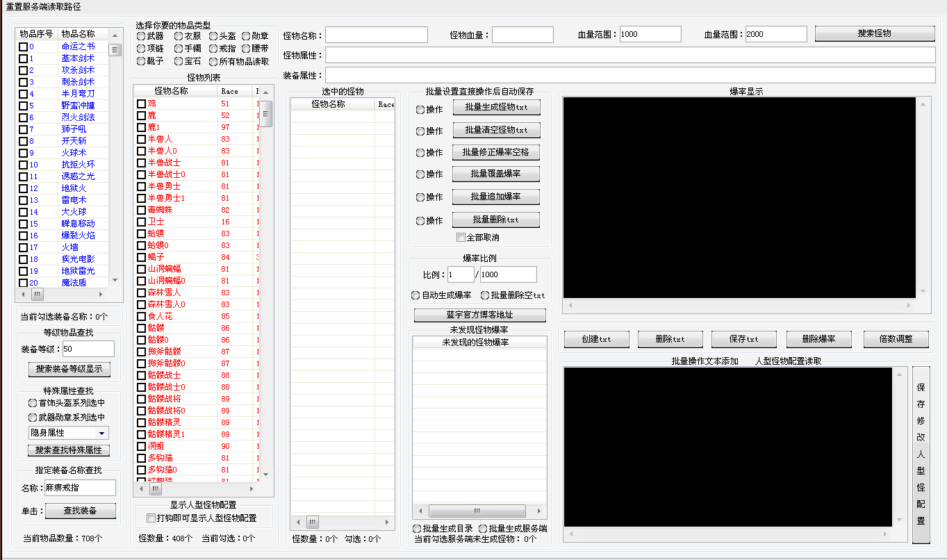Viewport: 947px width, 560px height.
Task: Open 重置服务端读取路径 menu item
Action: [43, 6]
